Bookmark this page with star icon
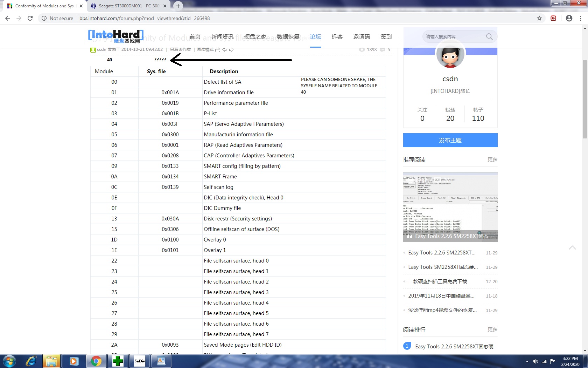The width and height of the screenshot is (588, 368). point(539,18)
